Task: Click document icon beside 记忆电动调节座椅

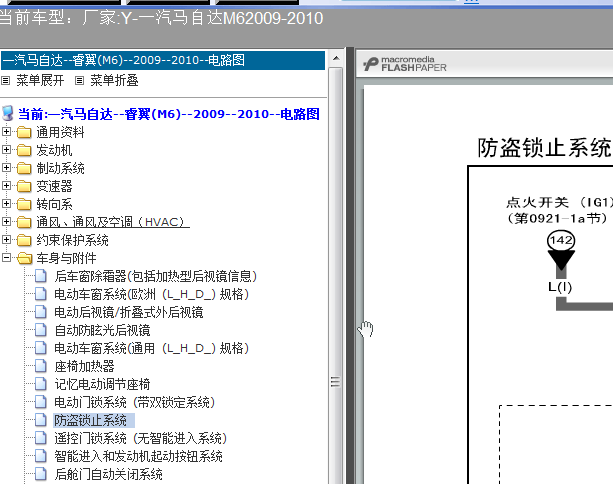Action: (x=41, y=384)
